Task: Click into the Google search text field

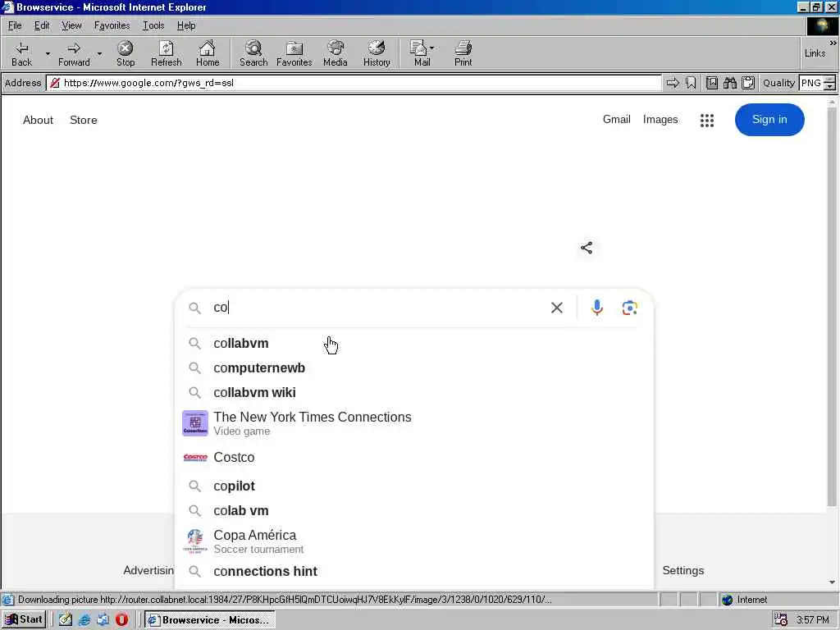Action: tap(377, 308)
